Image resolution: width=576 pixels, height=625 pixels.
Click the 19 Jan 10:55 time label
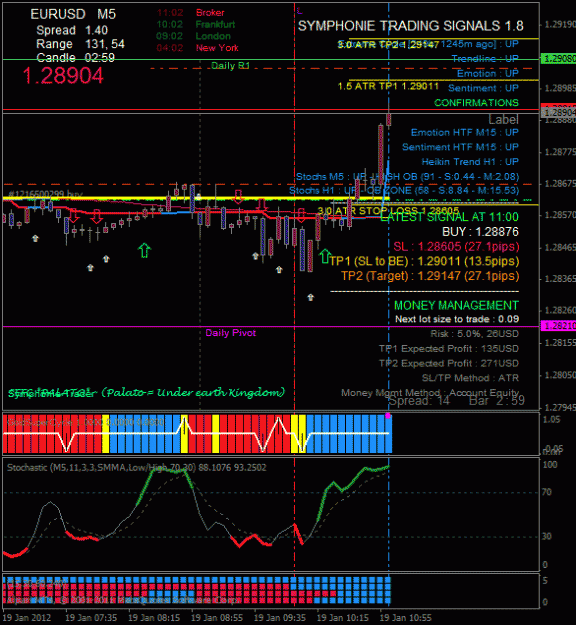point(405,618)
